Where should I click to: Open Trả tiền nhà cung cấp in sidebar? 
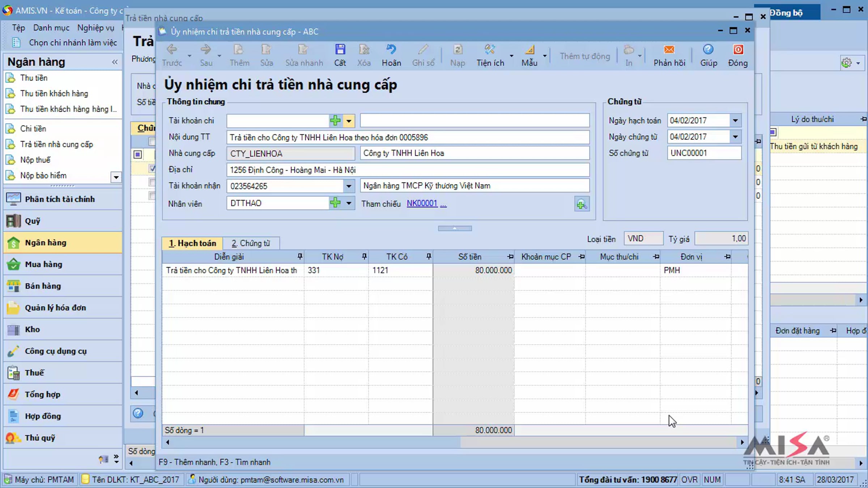click(x=56, y=144)
